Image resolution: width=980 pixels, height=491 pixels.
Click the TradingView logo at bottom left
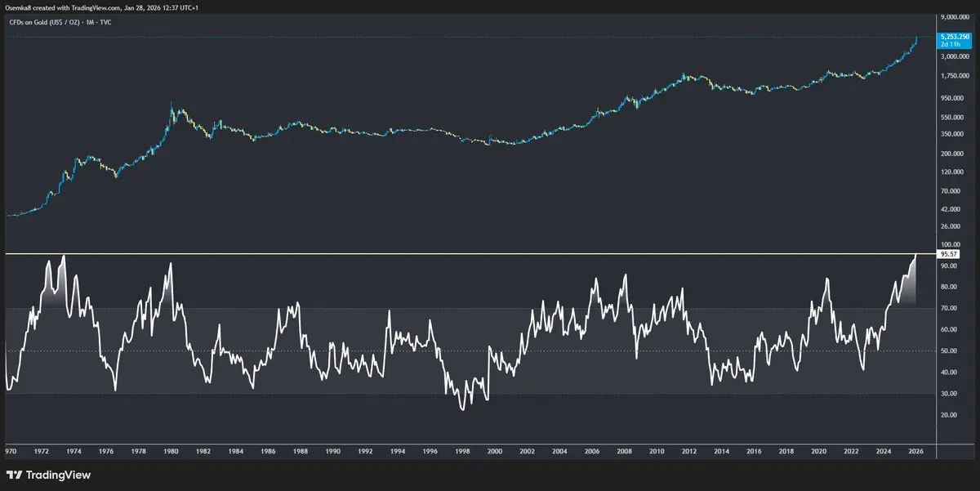click(49, 475)
